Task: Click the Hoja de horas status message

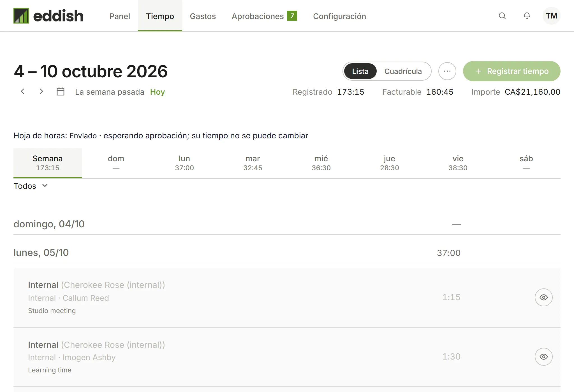Action: pyautogui.click(x=161, y=136)
